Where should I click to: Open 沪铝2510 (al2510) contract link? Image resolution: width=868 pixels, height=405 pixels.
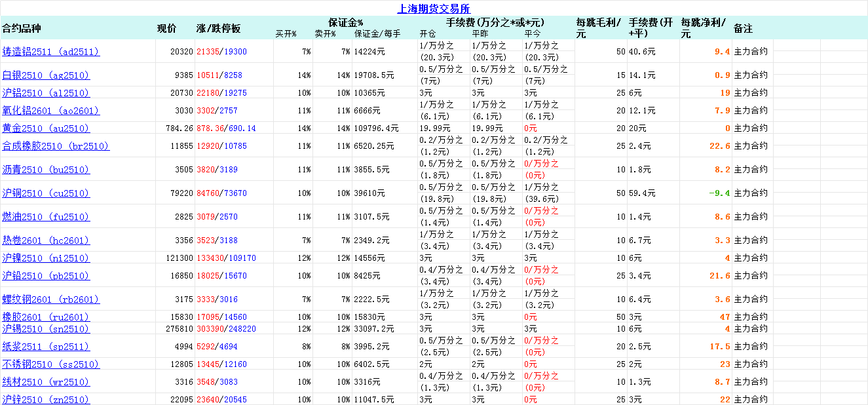tap(46, 93)
